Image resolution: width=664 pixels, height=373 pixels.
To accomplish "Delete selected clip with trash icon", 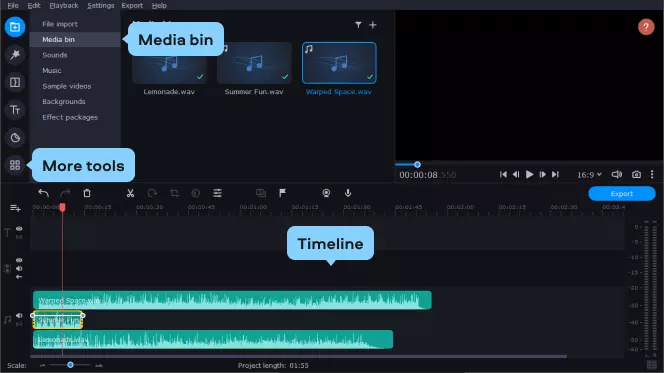I will [x=87, y=193].
